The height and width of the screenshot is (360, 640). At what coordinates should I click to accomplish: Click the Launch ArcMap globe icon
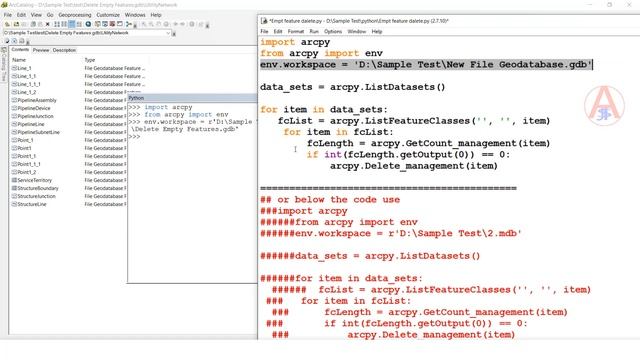click(x=88, y=24)
